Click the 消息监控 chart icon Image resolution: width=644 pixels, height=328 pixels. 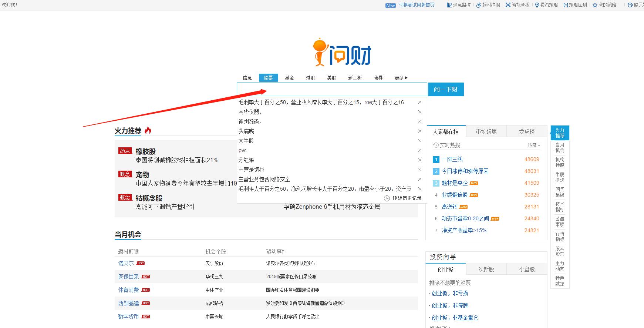[449, 5]
